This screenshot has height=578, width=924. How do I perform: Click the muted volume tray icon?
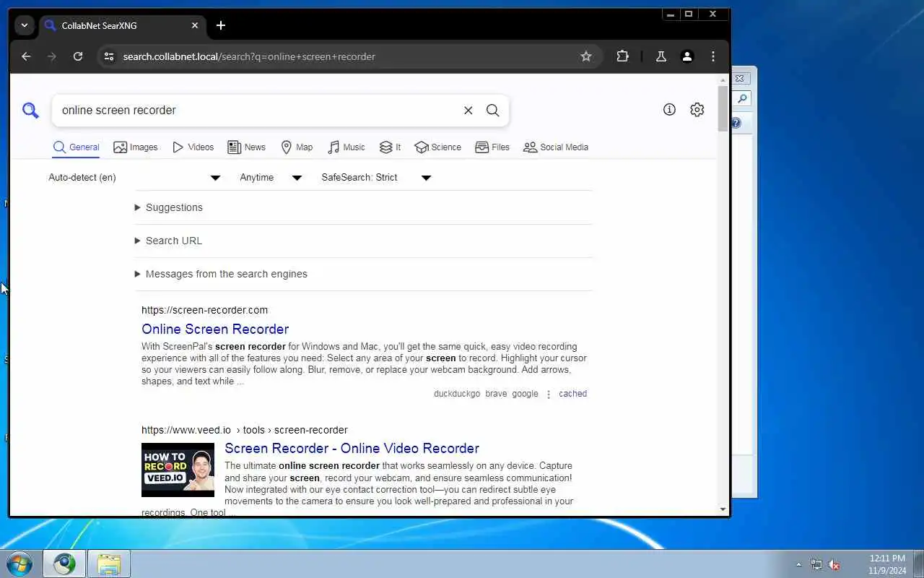coord(834,565)
